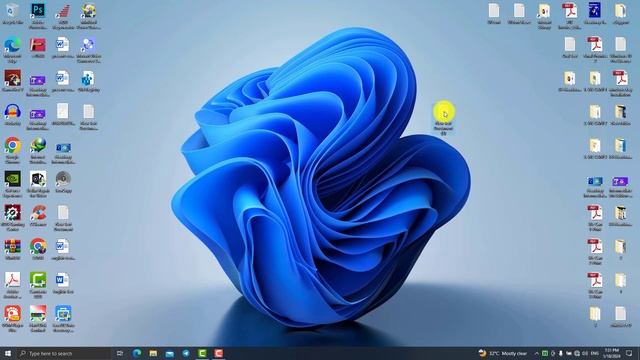Launch Adobe Photoshop from the desktop
This screenshot has width=640, height=360.
[38, 15]
